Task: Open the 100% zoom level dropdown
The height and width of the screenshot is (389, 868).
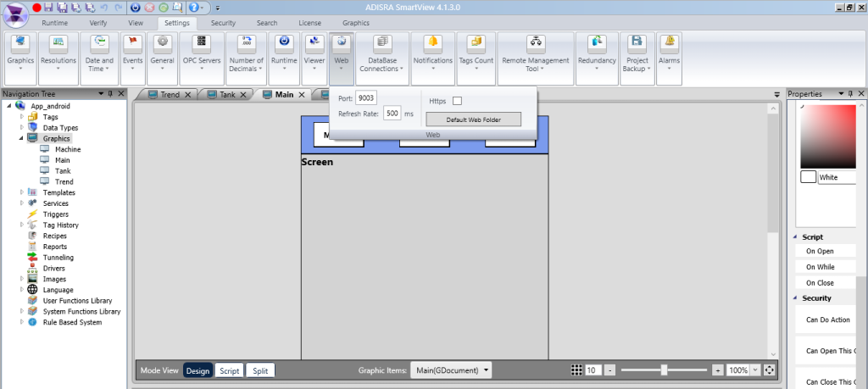Action: tap(755, 370)
